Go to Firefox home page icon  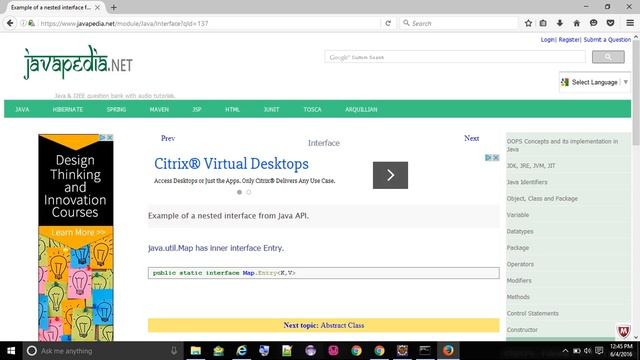[x=576, y=23]
